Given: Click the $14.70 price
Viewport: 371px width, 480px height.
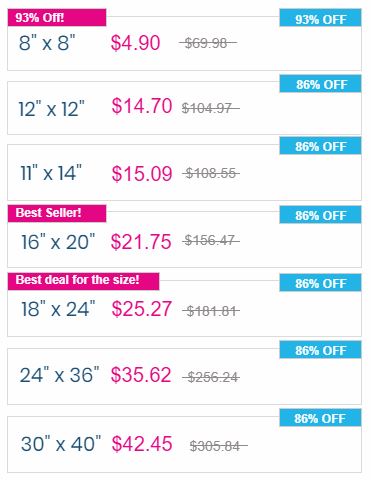Looking at the screenshot, I should click(x=142, y=106).
